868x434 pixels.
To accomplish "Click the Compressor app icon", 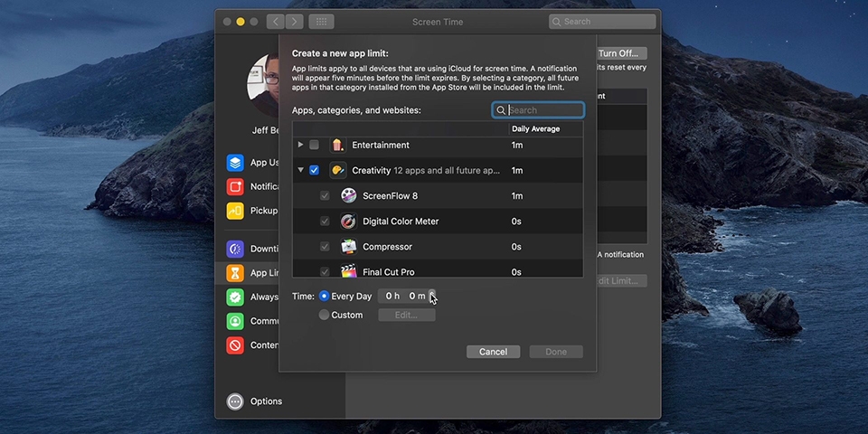I will 348,246.
